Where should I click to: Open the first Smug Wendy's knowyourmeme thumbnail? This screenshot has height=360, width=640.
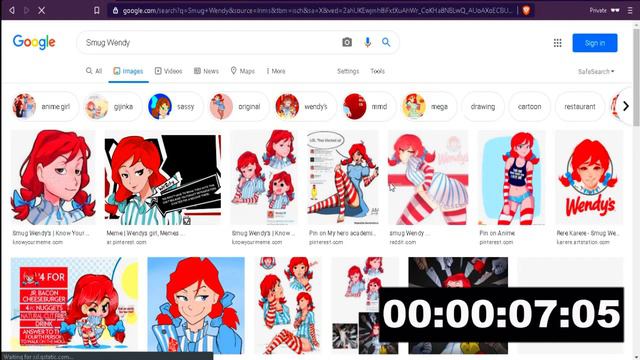[53, 177]
